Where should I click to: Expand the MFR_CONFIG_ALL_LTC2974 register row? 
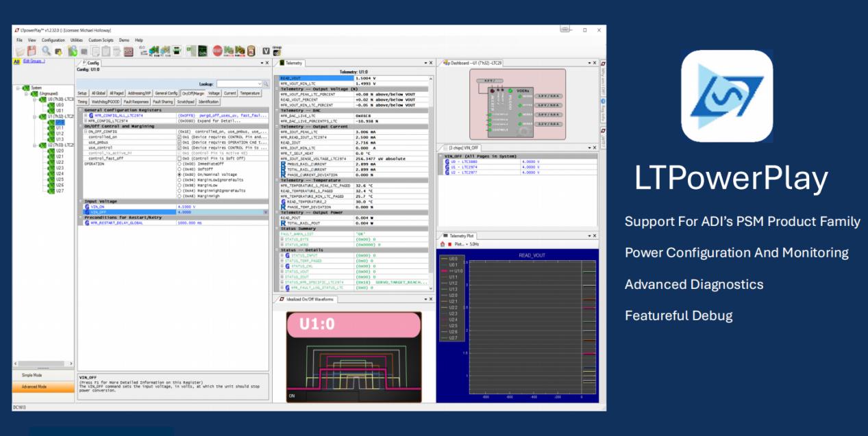86,116
